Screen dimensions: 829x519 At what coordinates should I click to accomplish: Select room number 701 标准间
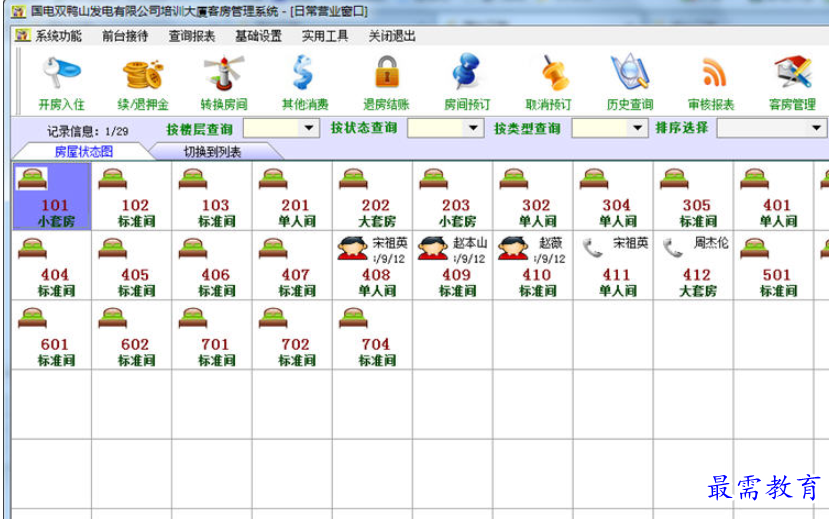[215, 345]
